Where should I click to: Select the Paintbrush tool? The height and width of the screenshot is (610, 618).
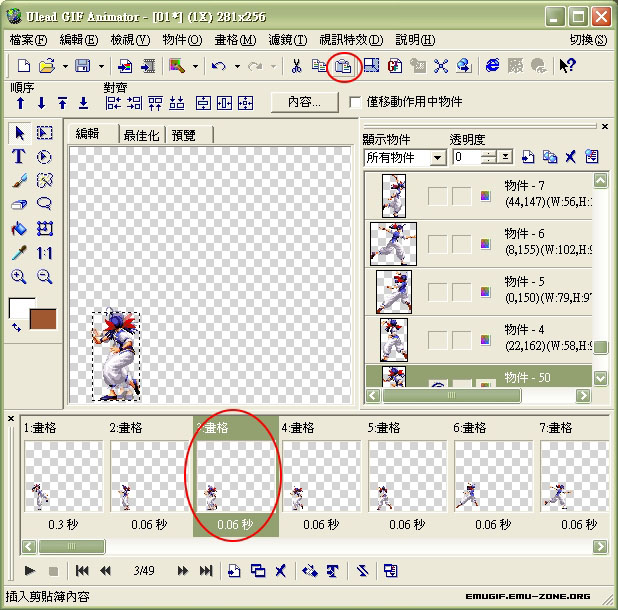19,180
